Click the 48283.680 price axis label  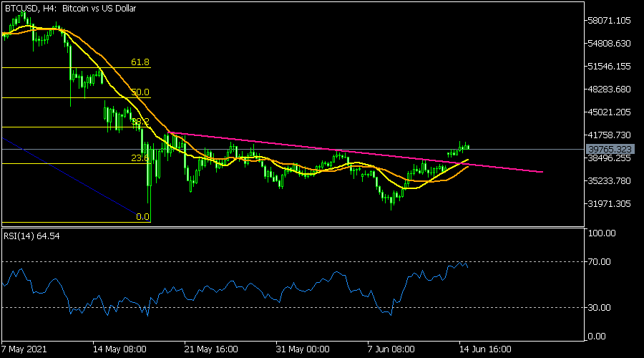[x=609, y=89]
